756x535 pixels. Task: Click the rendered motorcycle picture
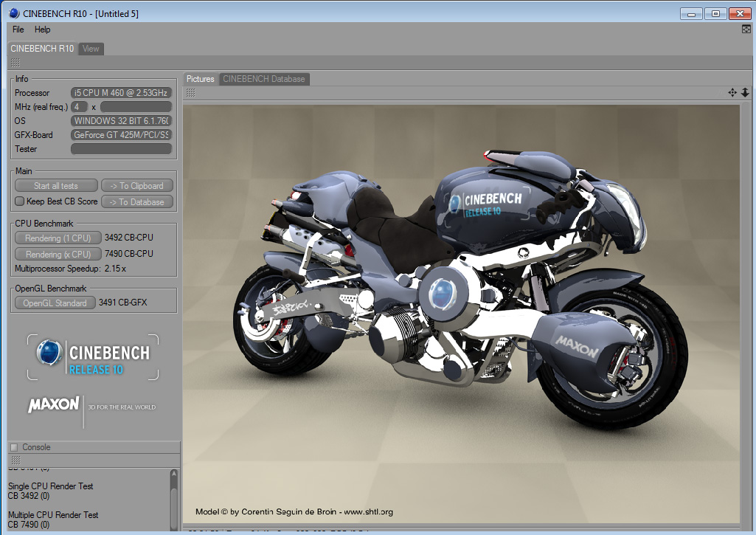461,314
